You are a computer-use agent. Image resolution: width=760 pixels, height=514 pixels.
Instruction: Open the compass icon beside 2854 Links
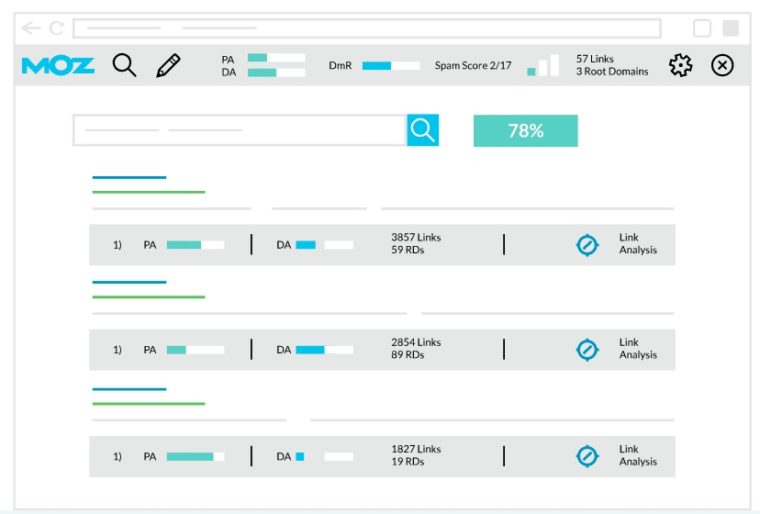click(x=588, y=349)
